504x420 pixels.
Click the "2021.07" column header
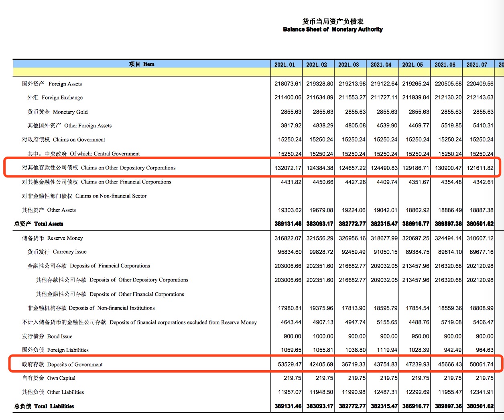pyautogui.click(x=477, y=65)
